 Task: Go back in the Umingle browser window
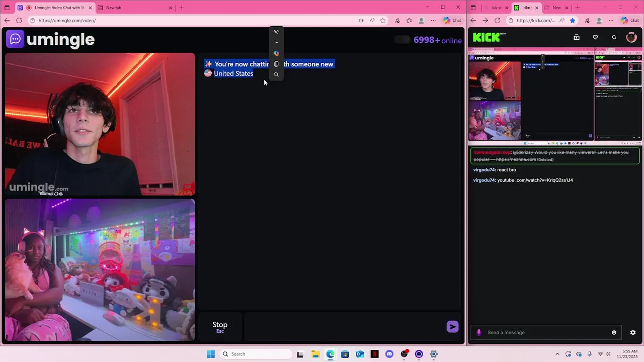(x=7, y=21)
